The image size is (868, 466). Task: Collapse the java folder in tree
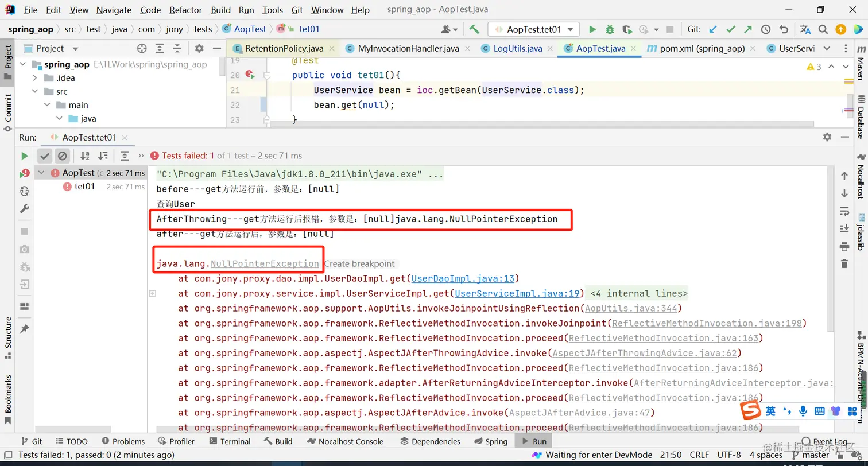[59, 119]
